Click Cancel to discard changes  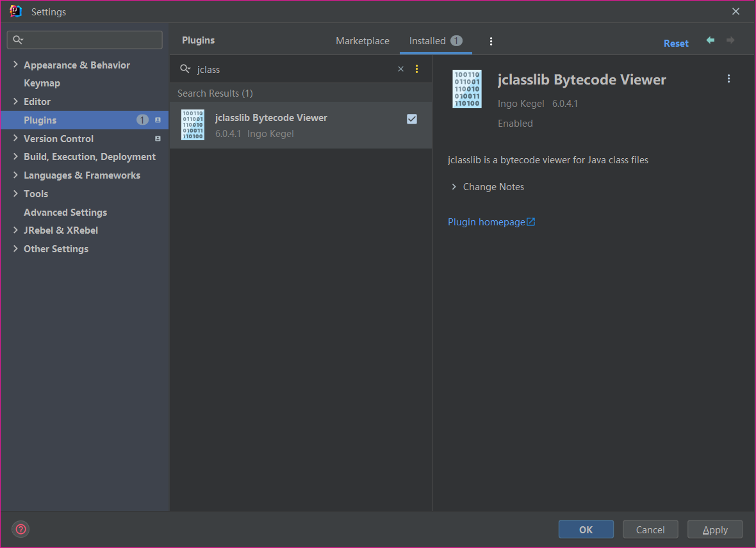tap(650, 529)
